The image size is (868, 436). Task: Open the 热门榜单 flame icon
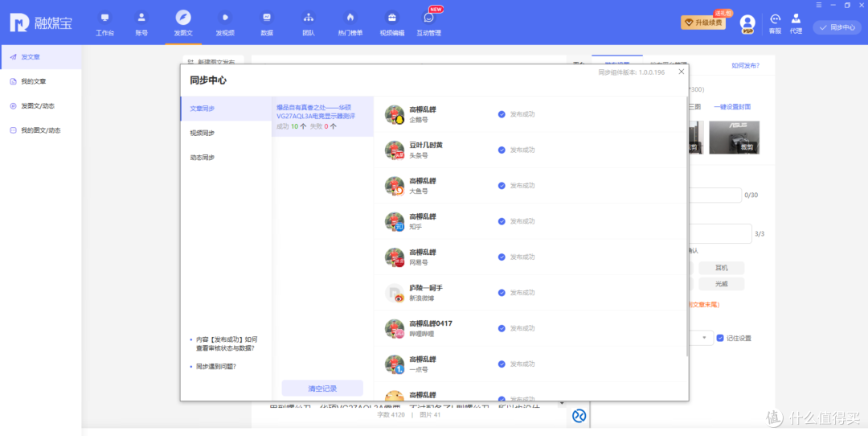(x=350, y=18)
